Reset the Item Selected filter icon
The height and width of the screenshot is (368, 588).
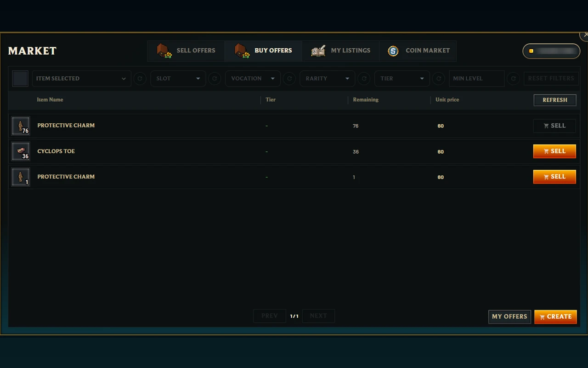[x=140, y=79]
